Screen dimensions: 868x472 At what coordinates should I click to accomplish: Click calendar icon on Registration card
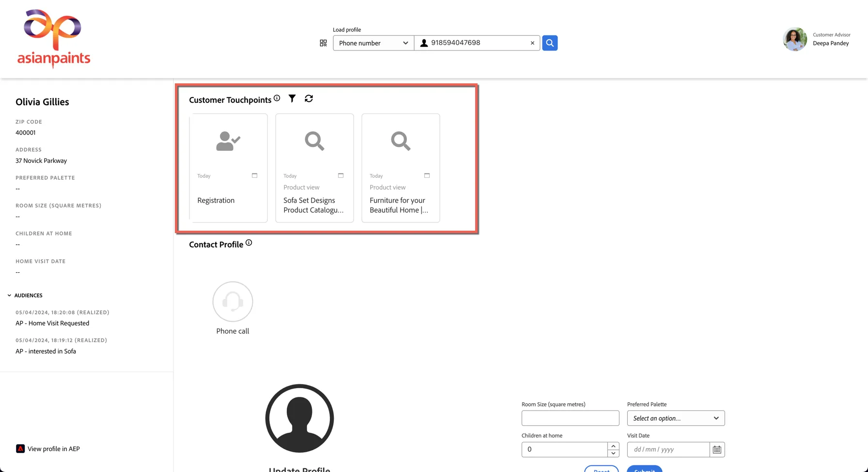[254, 175]
